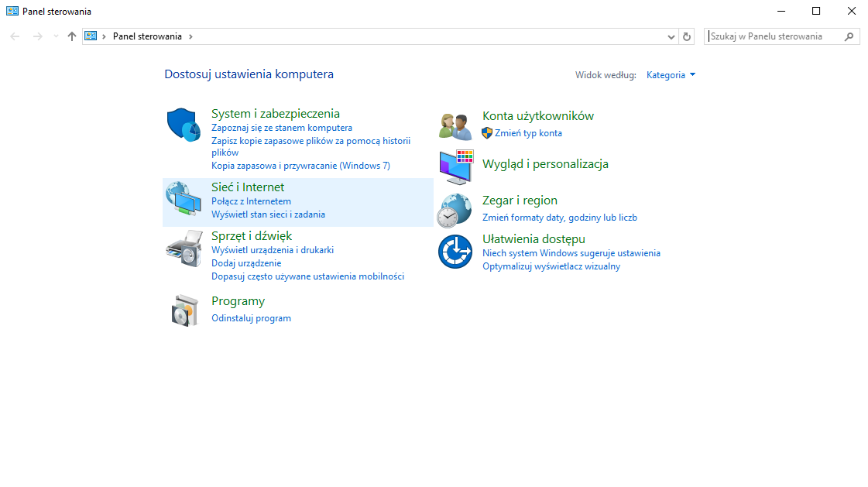Click the Szukaj w Panelu sterowania field
This screenshot has width=868, height=487.
point(774,36)
